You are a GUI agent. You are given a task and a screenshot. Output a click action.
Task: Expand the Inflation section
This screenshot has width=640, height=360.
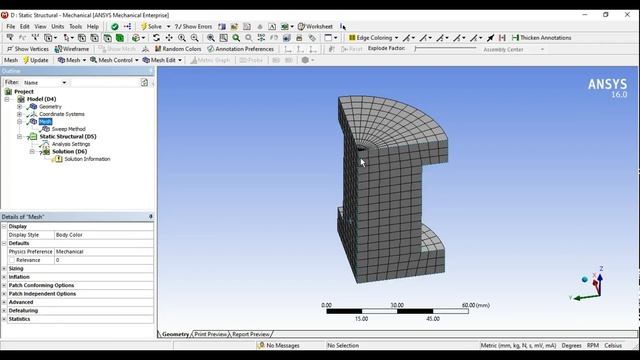pyautogui.click(x=4, y=277)
